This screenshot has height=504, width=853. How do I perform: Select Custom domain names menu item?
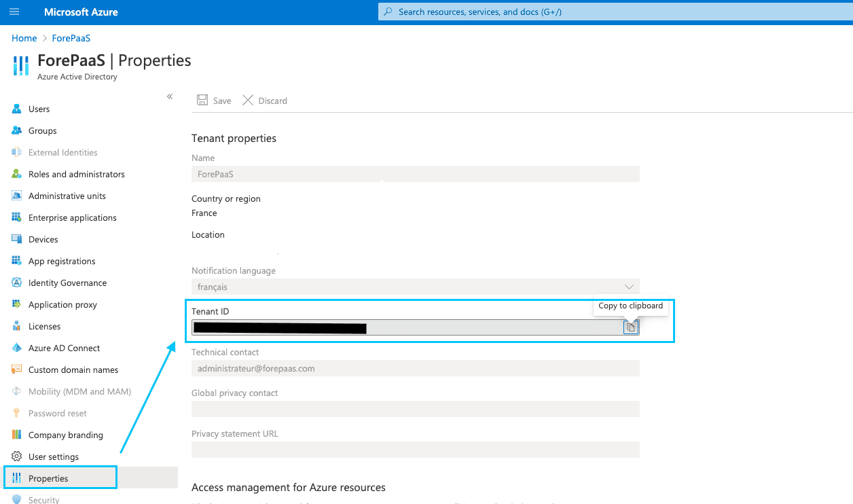73,370
